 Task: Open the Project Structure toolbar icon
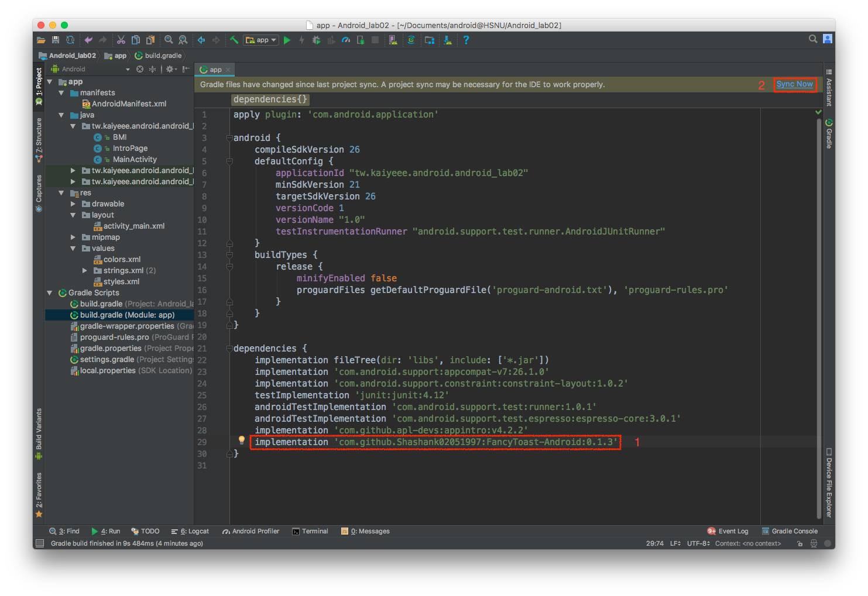tap(430, 40)
